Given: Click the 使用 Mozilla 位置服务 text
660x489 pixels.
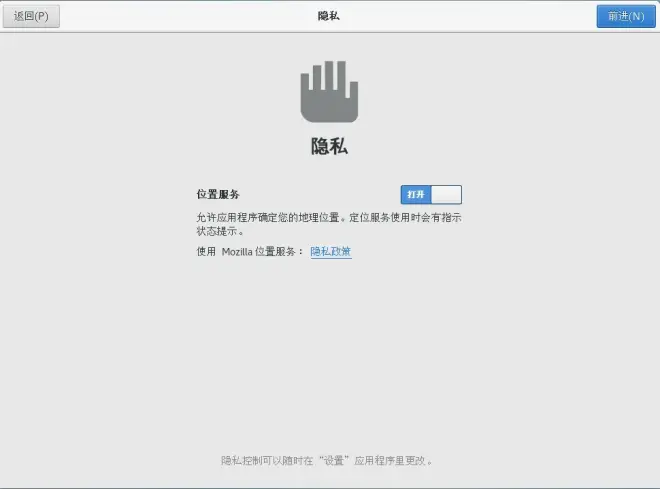Looking at the screenshot, I should point(250,251).
